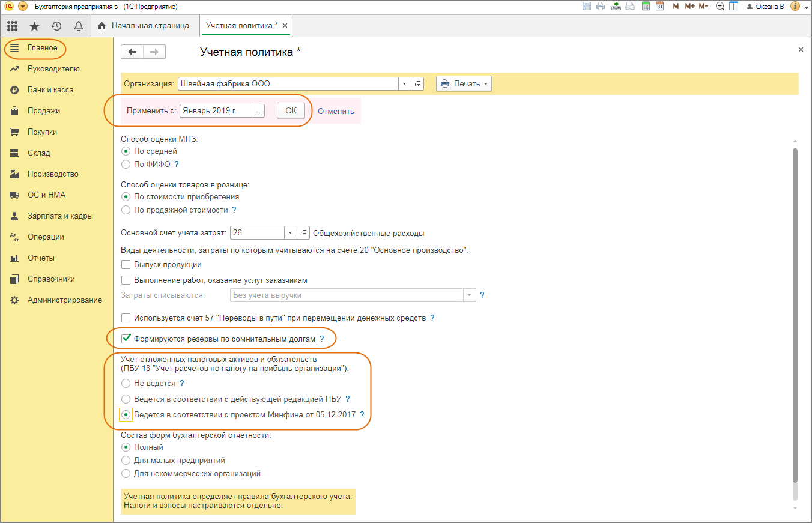Expand the Организация dropdown arrow
Image resolution: width=812 pixels, height=523 pixels.
pyautogui.click(x=405, y=84)
